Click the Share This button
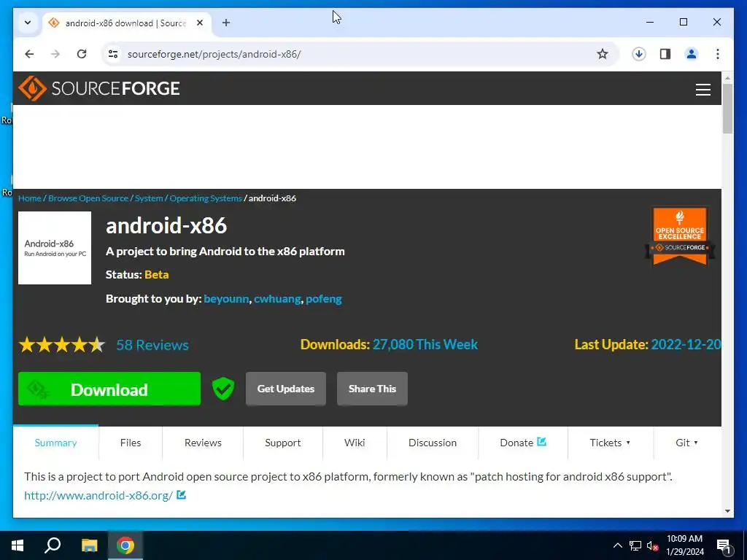This screenshot has width=747, height=560. click(x=372, y=389)
